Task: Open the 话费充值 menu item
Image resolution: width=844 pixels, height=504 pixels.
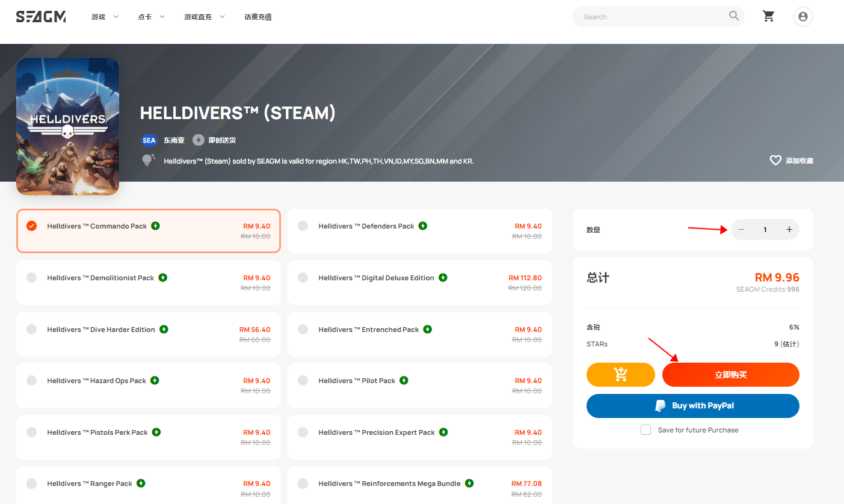Action: click(258, 17)
